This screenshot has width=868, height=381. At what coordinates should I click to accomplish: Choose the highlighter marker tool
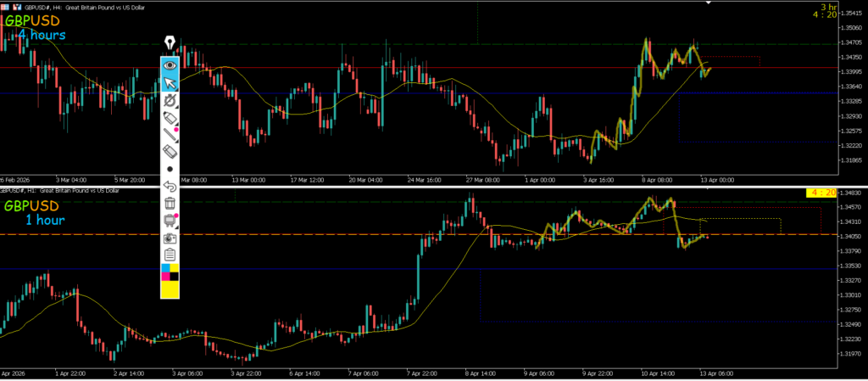[x=170, y=117]
